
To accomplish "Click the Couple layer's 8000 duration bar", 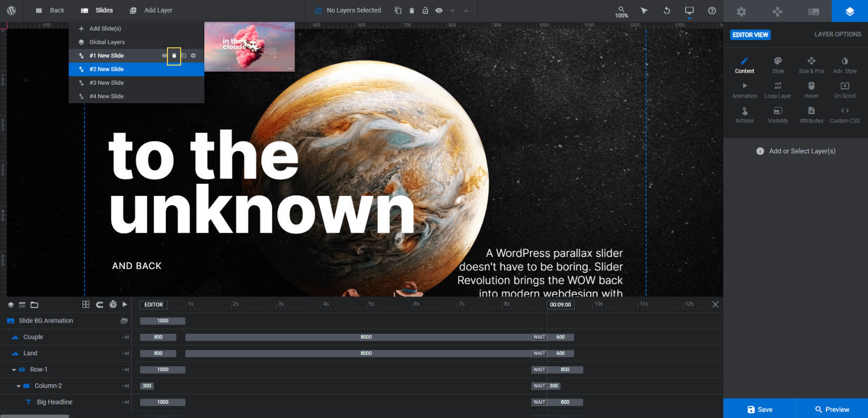I will point(366,337).
